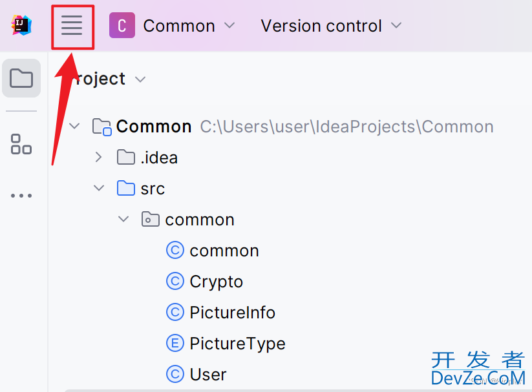
Task: Open More tool windows ellipsis
Action: coord(21,196)
